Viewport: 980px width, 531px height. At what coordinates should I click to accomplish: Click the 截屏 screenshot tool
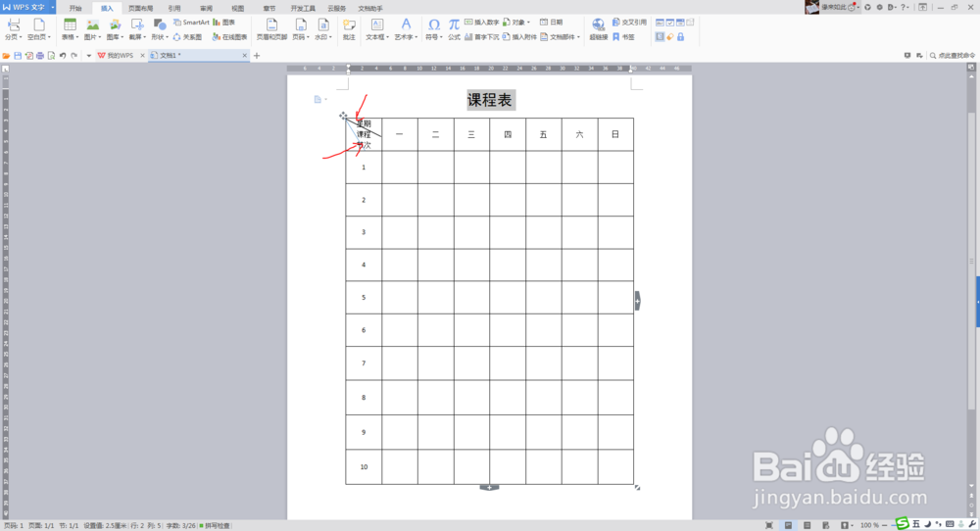pyautogui.click(x=137, y=29)
